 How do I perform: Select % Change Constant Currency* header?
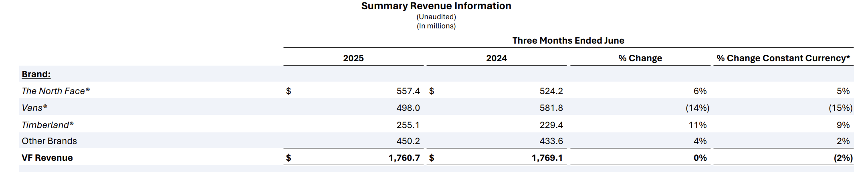click(783, 58)
